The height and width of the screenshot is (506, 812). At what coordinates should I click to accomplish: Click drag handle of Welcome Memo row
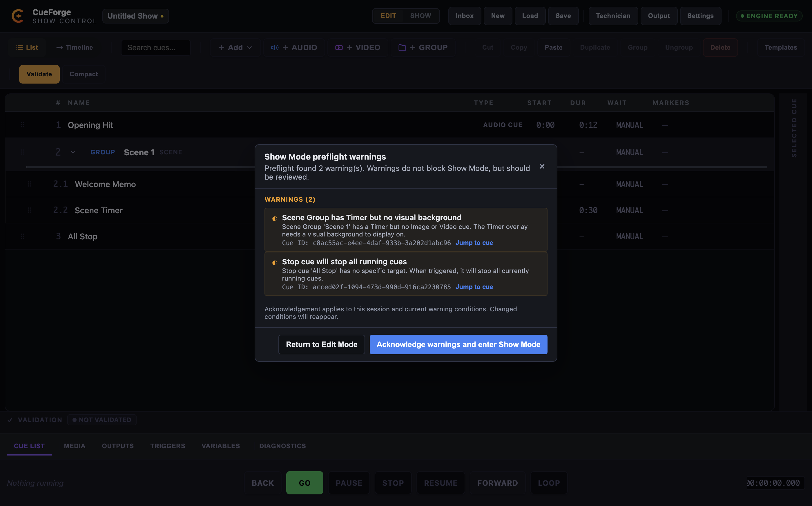[29, 184]
